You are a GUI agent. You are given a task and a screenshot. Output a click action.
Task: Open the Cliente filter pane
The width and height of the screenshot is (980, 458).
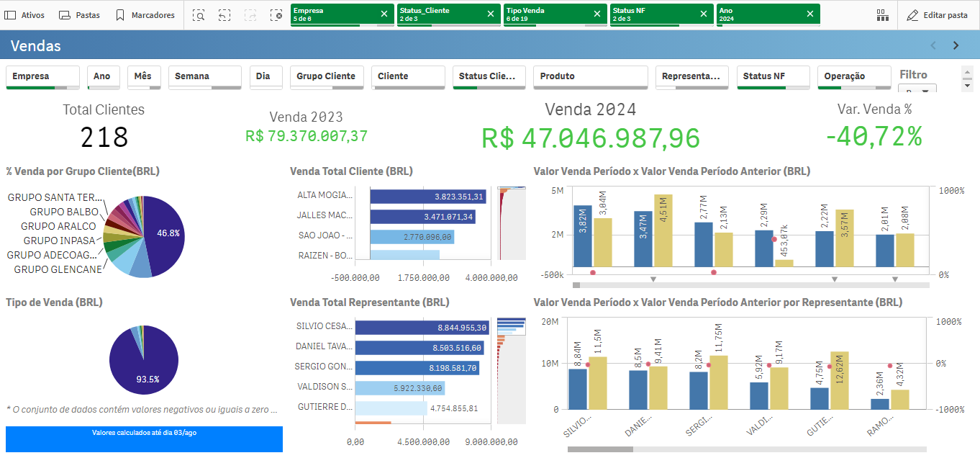408,76
